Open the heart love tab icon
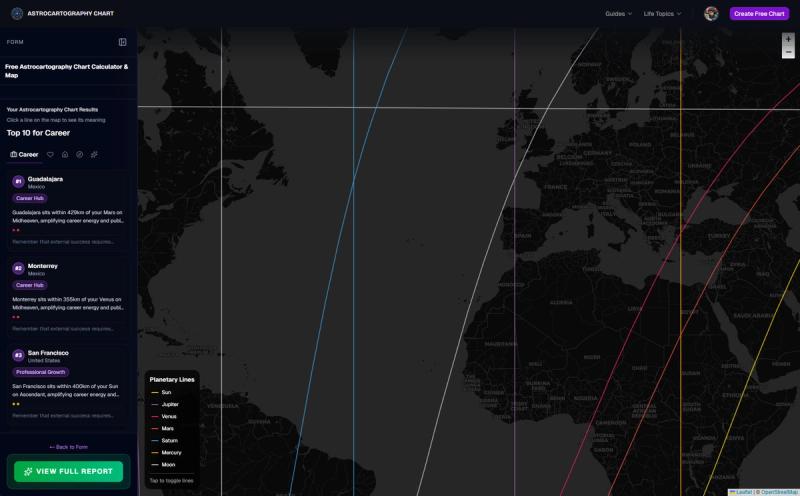 [50, 155]
